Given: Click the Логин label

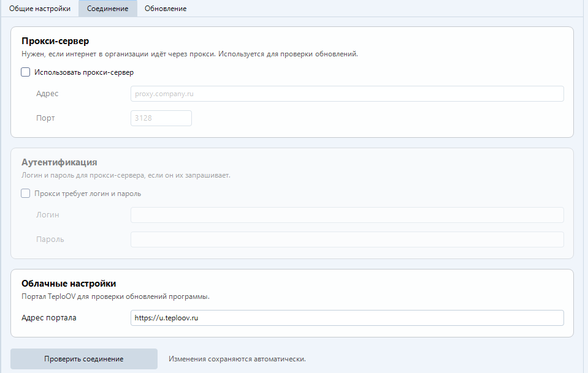Looking at the screenshot, I should [x=48, y=214].
